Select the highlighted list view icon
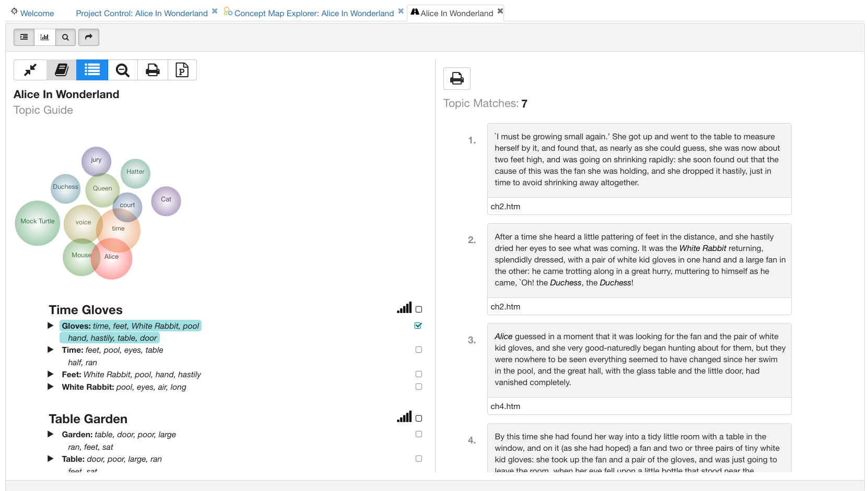This screenshot has height=491, width=868. point(92,70)
